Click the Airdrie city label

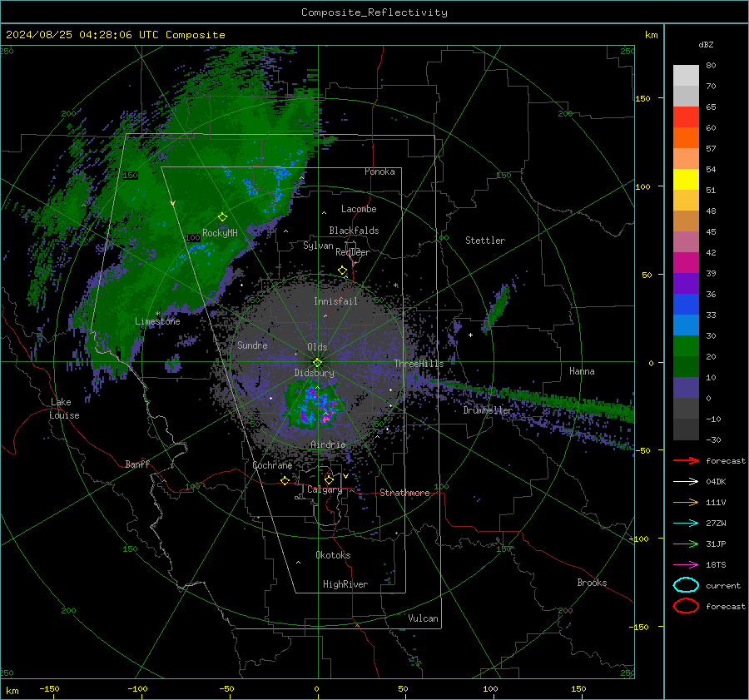[328, 444]
